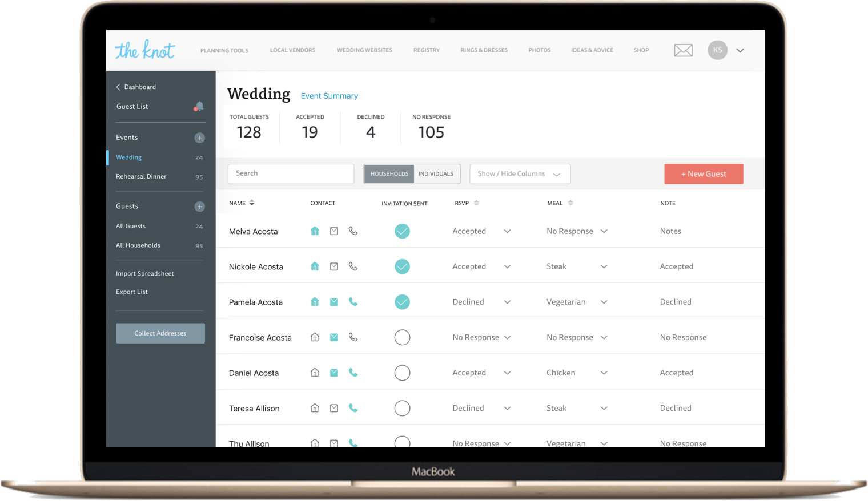
Task: Click Nickole Acosta's email envelope icon
Action: pos(334,266)
